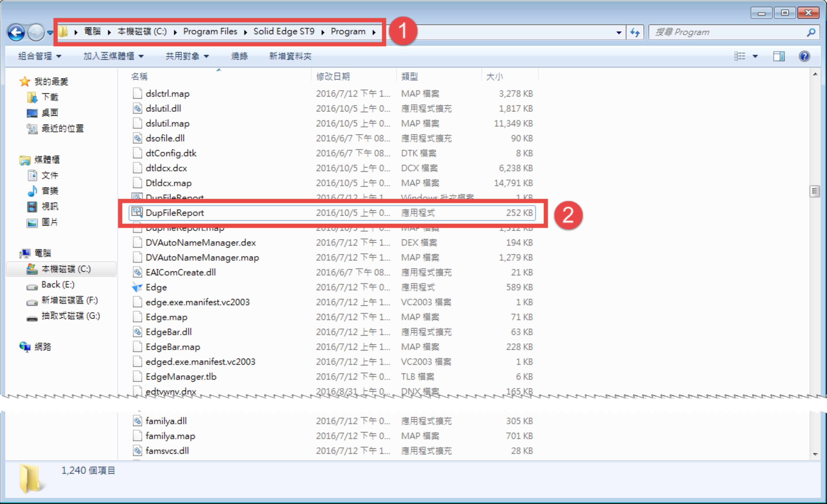Screen dimensions: 827x504
Task: Select 我的最愛 in navigation pane
Action: click(51, 81)
